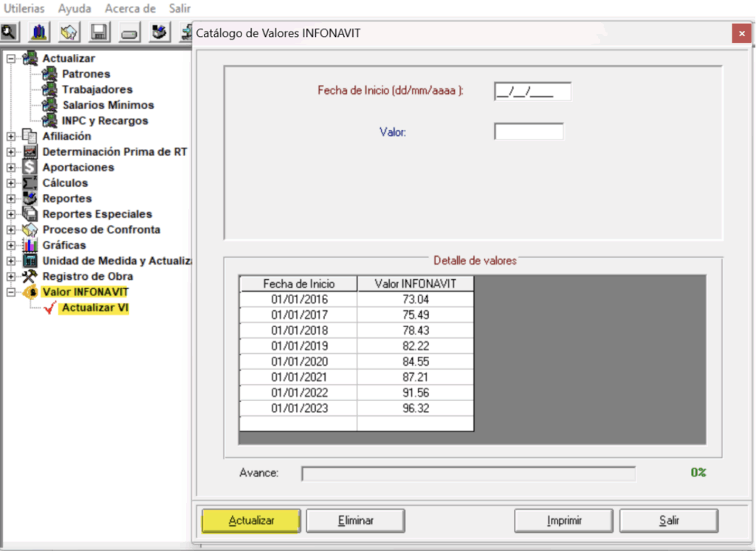Select the 01/01/2019 date cell

(x=298, y=346)
